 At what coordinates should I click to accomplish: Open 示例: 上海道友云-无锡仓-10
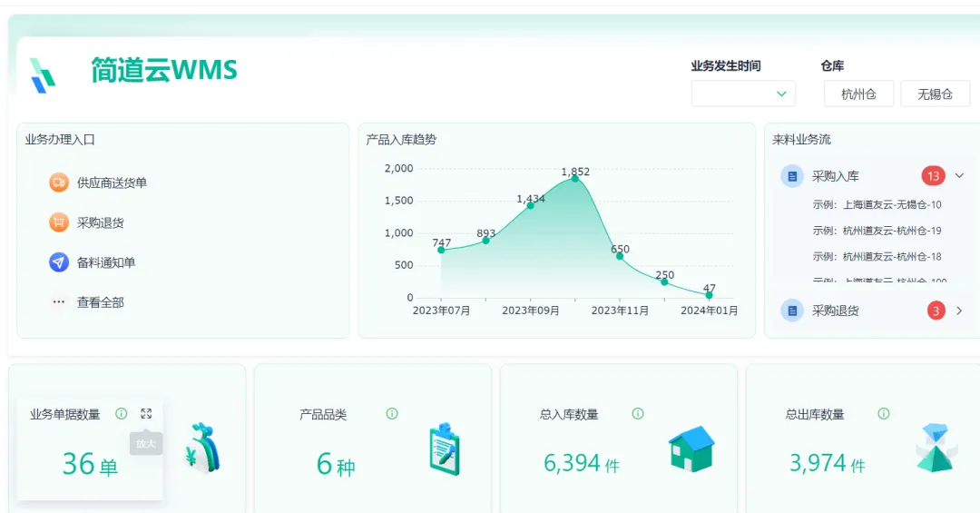click(x=877, y=204)
